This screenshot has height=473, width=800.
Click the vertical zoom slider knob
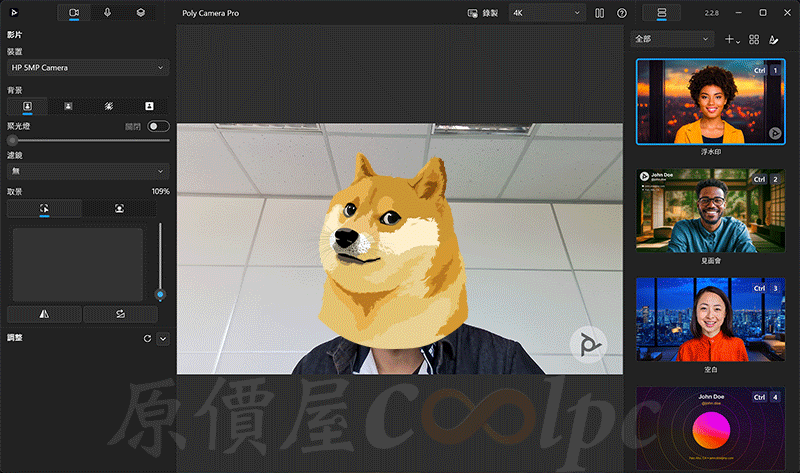[x=160, y=294]
